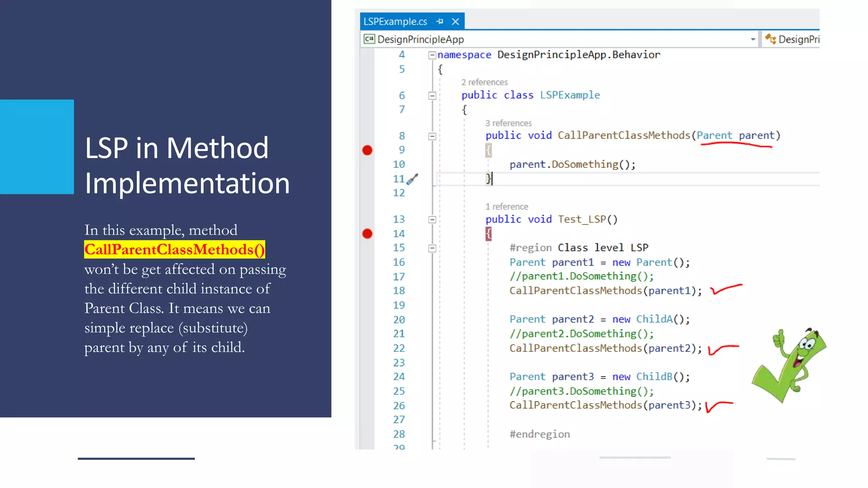Collapse the LSPExample class at line 6

tap(432, 96)
